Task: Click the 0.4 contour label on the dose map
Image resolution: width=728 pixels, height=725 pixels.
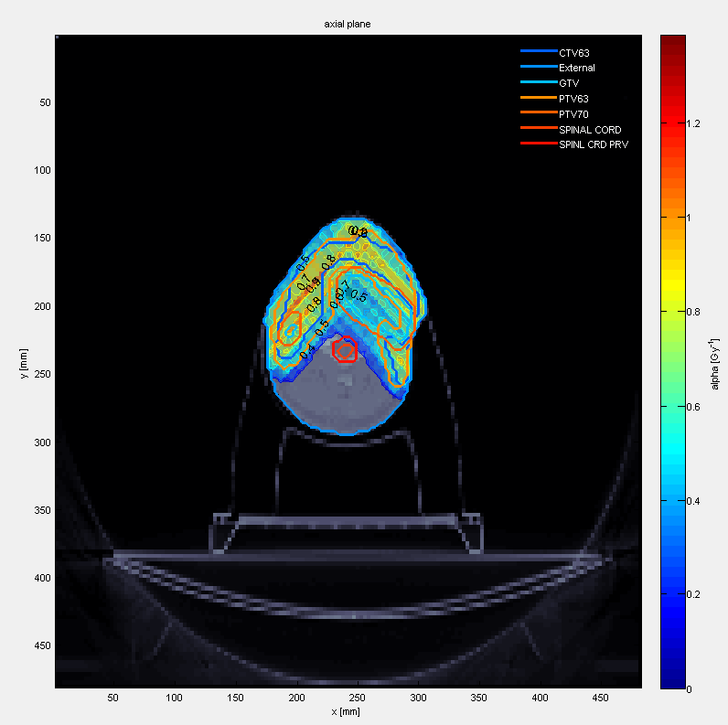Action: pos(308,350)
